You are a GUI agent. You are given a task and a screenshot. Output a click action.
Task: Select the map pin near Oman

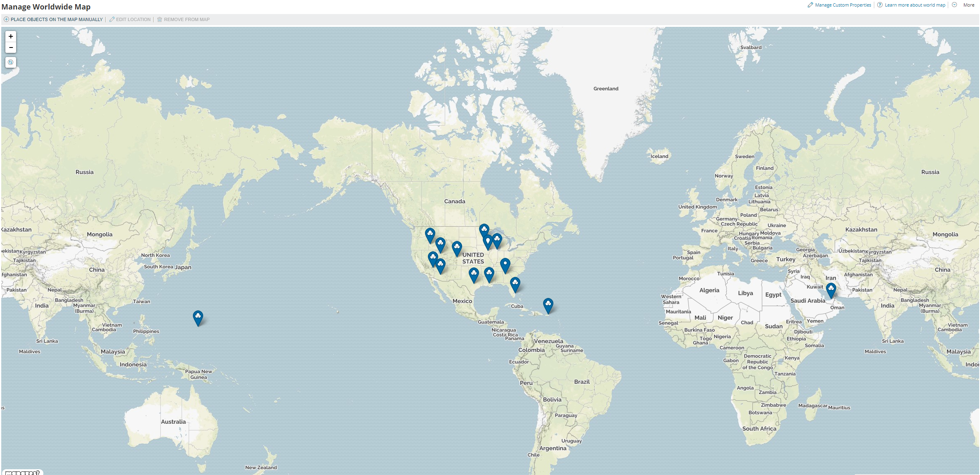tap(831, 290)
